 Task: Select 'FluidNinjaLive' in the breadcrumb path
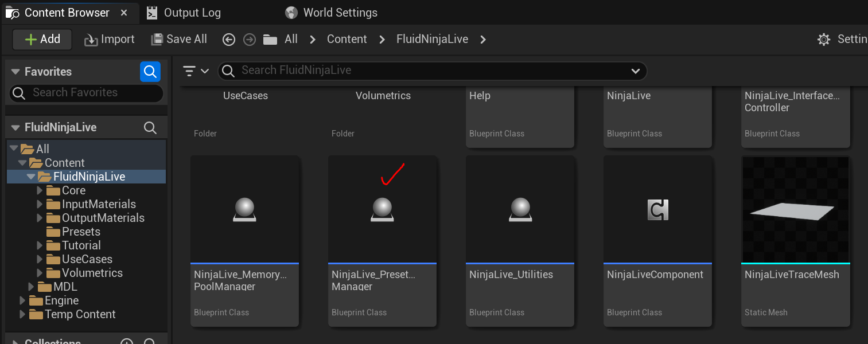point(432,39)
